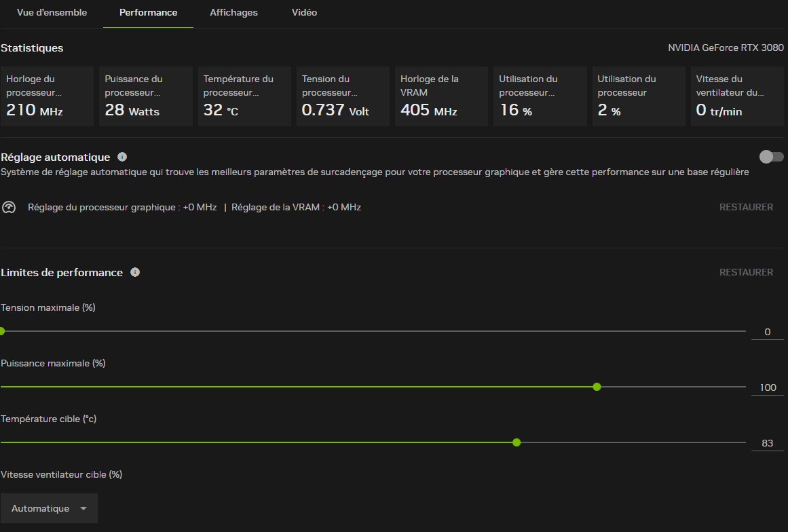Click the fan speed 0 tr/min card
This screenshot has height=532, width=788.
tap(738, 96)
